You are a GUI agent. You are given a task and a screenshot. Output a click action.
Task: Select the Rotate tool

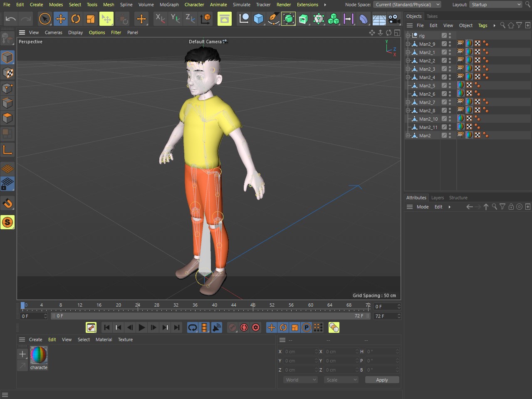point(75,19)
